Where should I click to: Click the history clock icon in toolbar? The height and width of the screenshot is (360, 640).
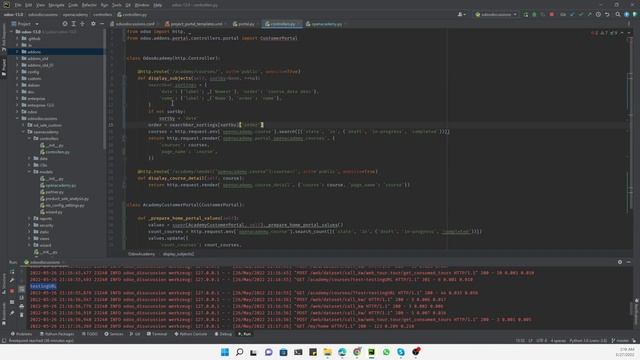coord(598,14)
